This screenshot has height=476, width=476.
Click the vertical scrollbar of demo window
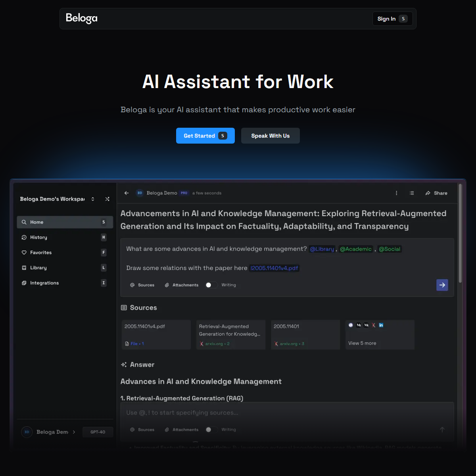tap(460, 233)
